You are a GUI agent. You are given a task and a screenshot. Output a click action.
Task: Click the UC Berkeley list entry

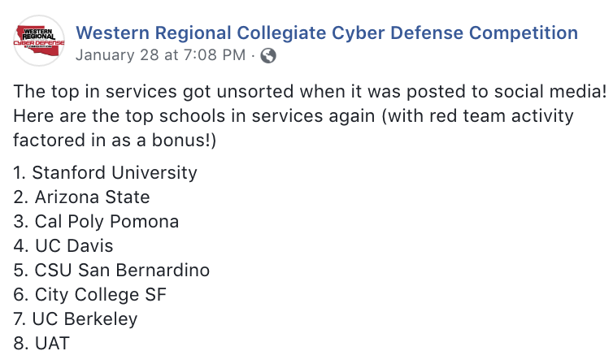76,319
